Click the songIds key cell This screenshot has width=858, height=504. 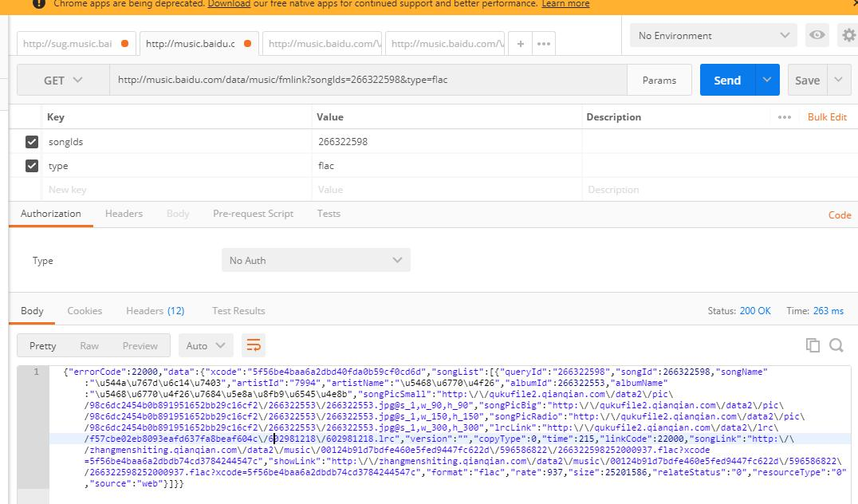(x=176, y=142)
